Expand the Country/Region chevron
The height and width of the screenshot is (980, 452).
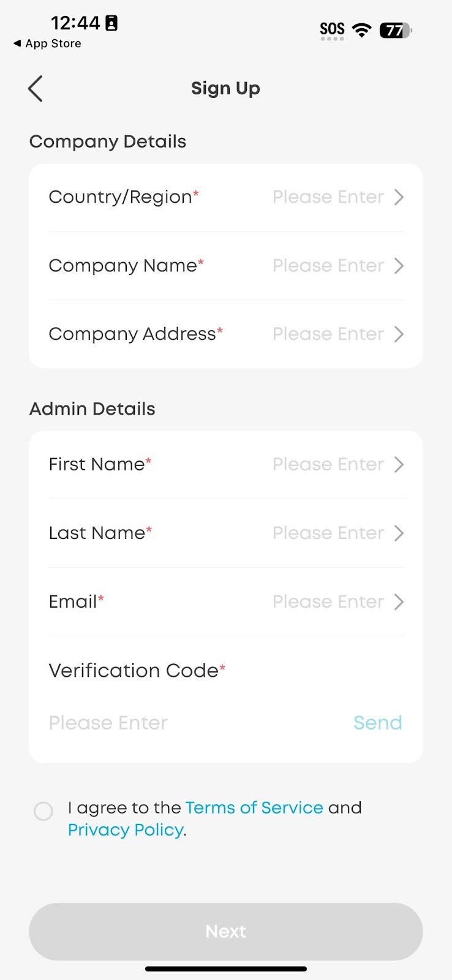(399, 197)
